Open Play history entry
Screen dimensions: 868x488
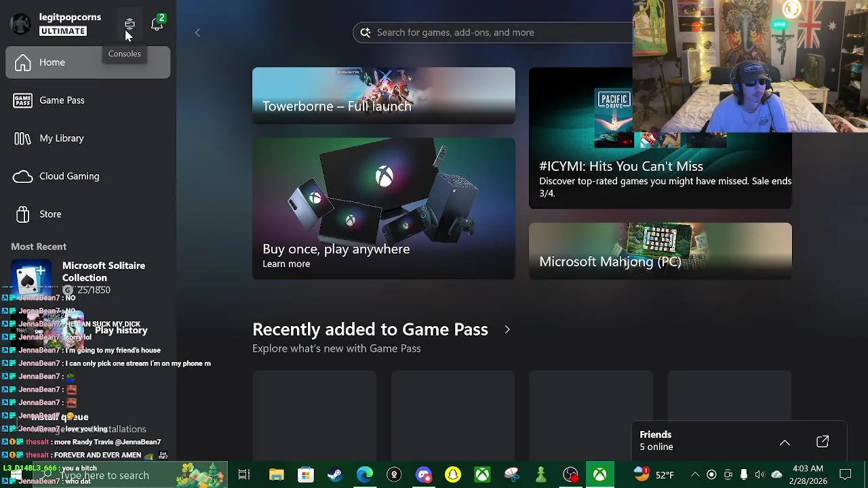(88, 330)
